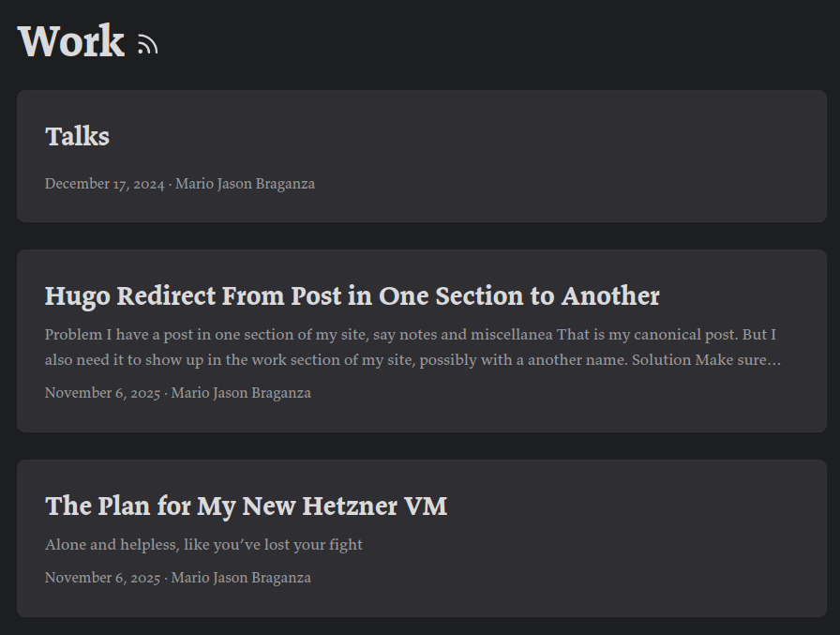Click the subtitle "Alone and helpless, like you've lost your fight"

204,544
